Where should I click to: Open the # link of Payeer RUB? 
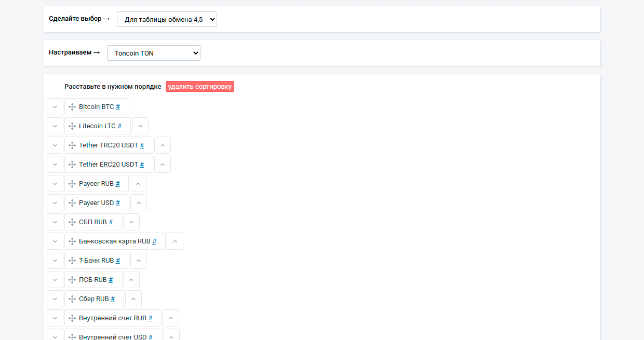click(x=118, y=184)
